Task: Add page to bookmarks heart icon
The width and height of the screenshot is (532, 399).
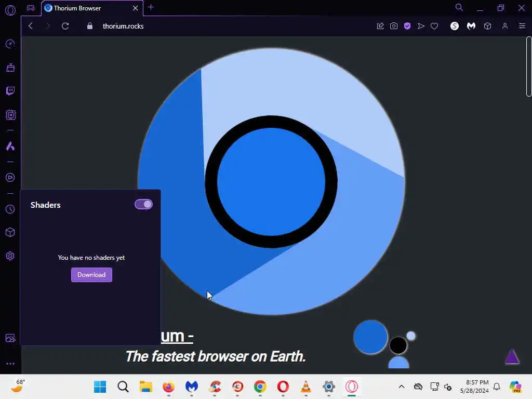Action: tap(434, 26)
